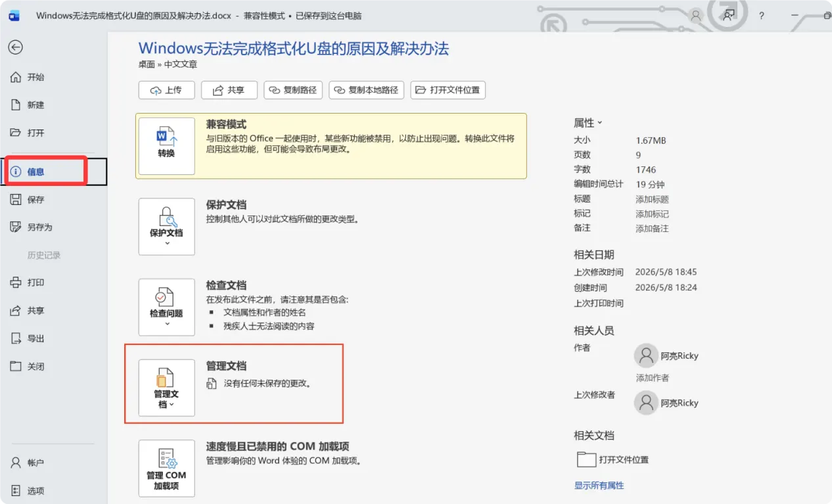The height and width of the screenshot is (504, 832).
Task: Click the 转换 compatibility button
Action: [166, 146]
